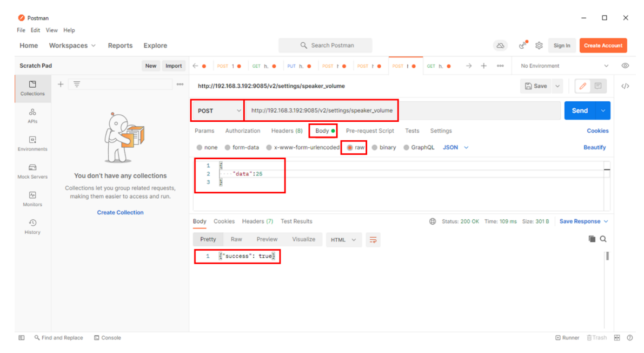Viewport: 644px width, 353px height.
Task: Click the Create Collection link
Action: pos(120,212)
